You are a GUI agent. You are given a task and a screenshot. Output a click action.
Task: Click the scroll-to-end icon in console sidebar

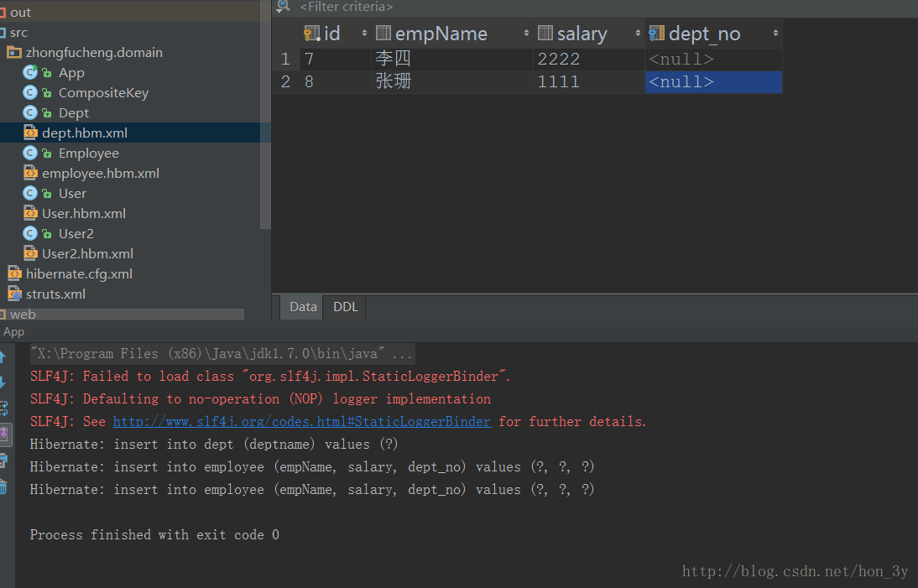pyautogui.click(x=4, y=434)
